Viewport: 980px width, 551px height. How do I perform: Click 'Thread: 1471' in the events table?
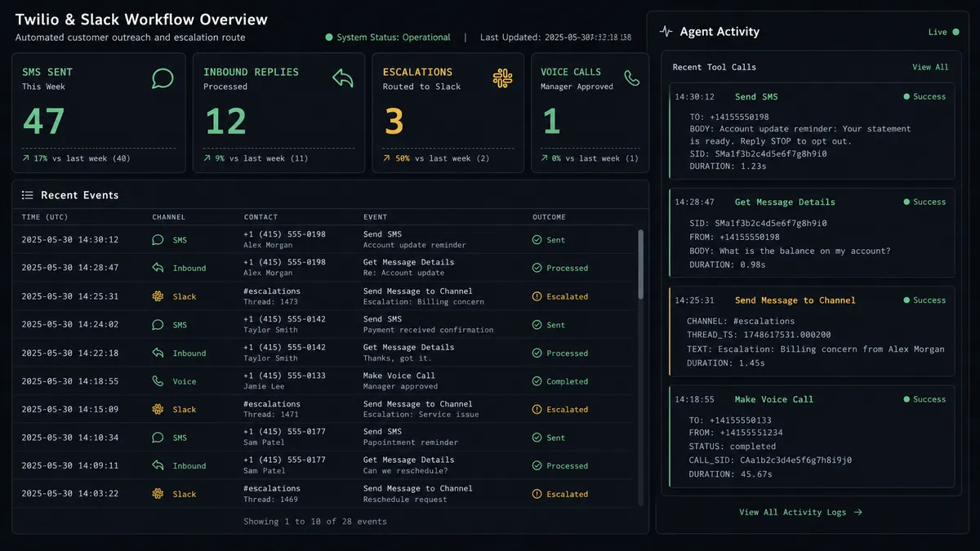(x=271, y=415)
